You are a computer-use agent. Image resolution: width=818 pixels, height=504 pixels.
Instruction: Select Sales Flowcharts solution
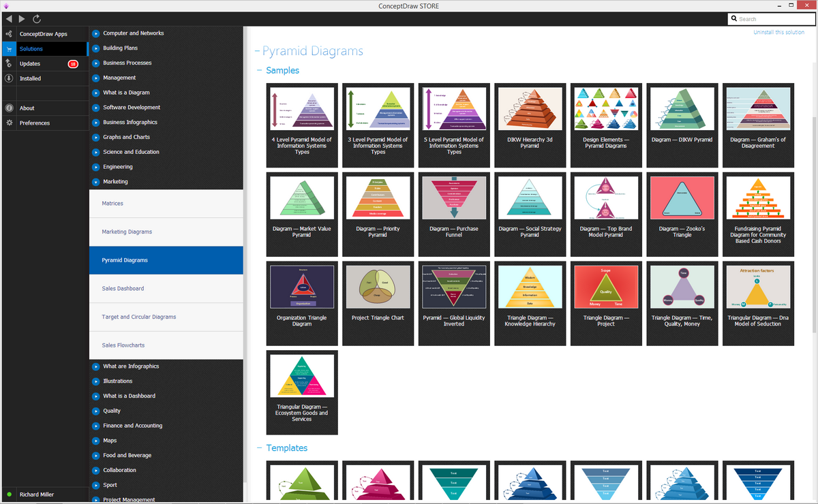(166, 345)
